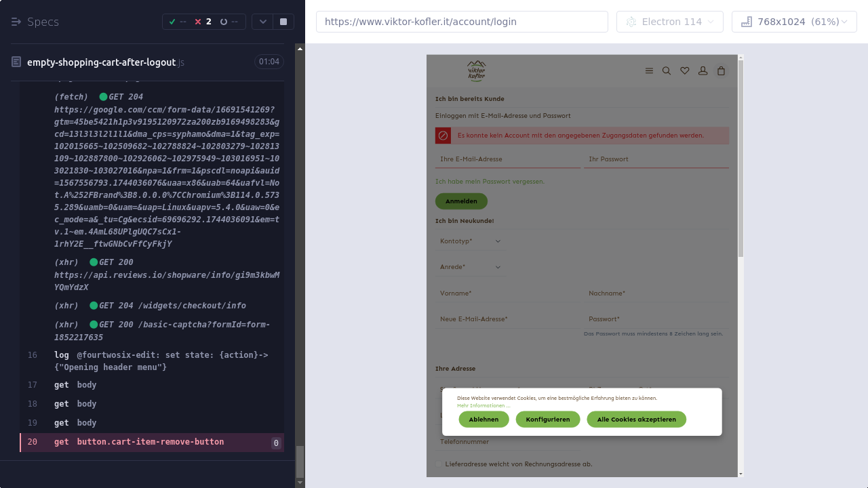Screen dimensions: 868x488
Task: Open the hamburger menu in site header
Action: tap(649, 70)
